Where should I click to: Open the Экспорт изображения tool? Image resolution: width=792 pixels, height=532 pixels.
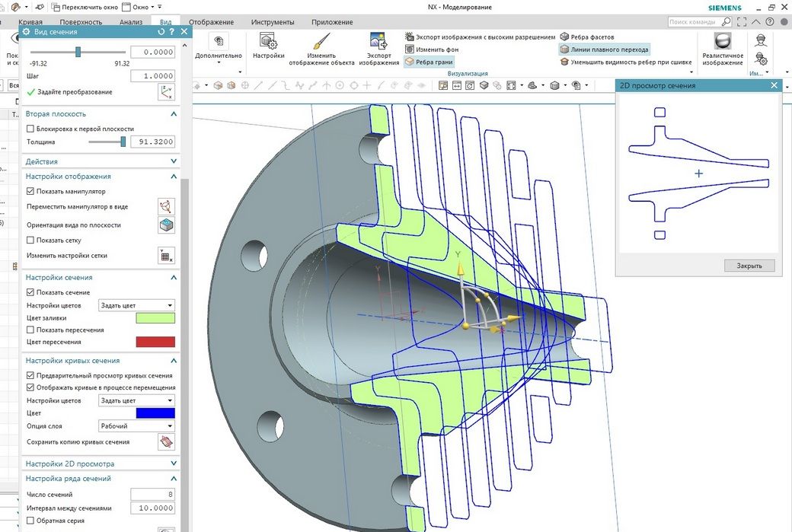click(x=378, y=41)
